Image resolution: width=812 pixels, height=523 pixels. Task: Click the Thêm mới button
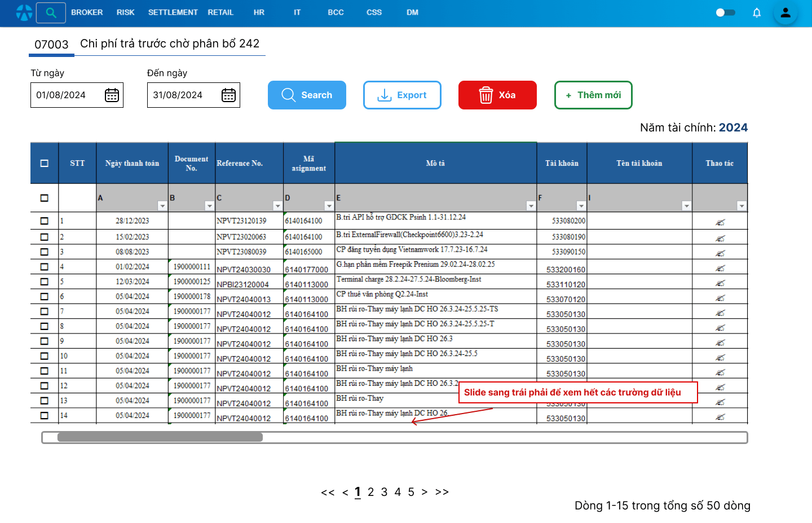(x=593, y=95)
